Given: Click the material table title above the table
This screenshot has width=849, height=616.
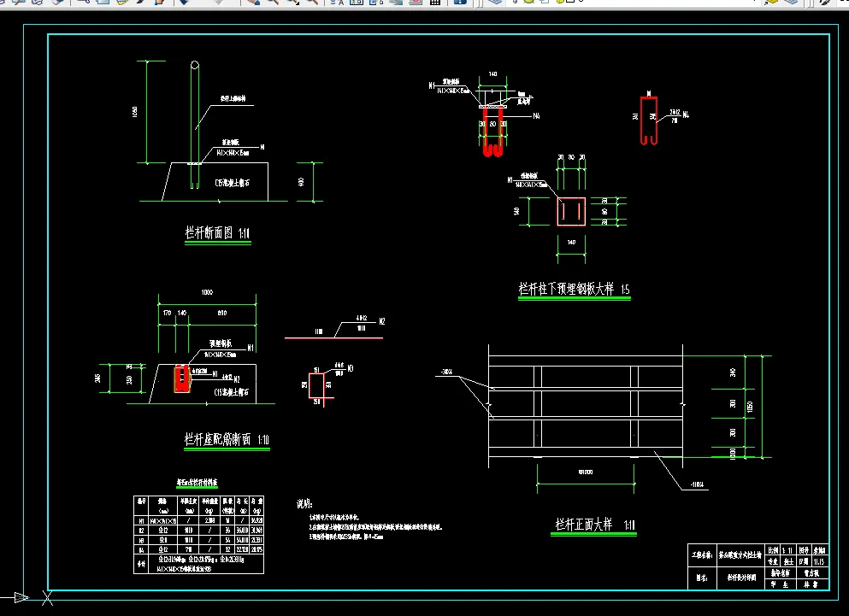Looking at the screenshot, I should click(198, 483).
